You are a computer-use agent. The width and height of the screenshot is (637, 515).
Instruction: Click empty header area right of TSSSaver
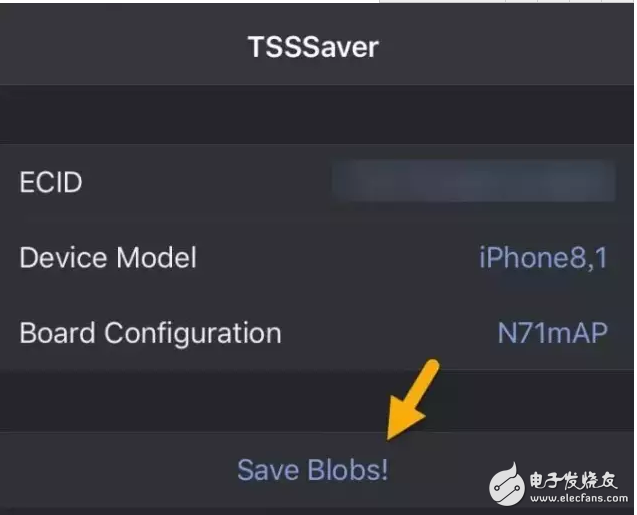point(508,47)
